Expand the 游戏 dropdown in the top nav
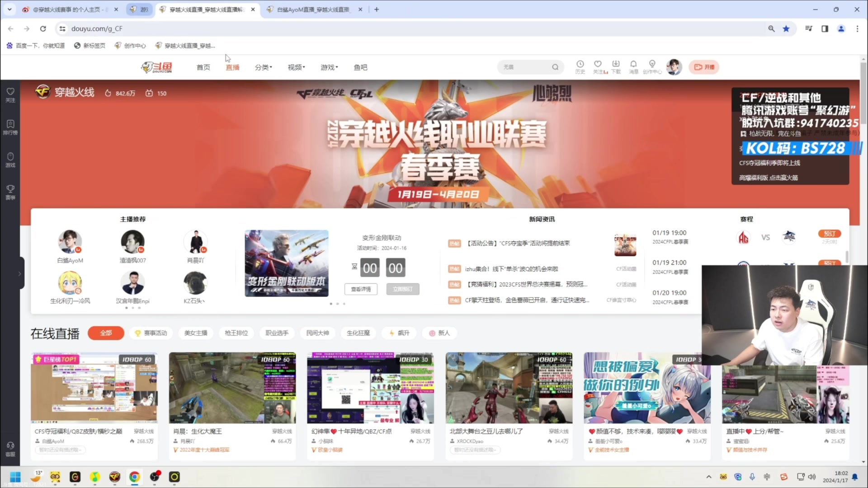 (x=329, y=67)
